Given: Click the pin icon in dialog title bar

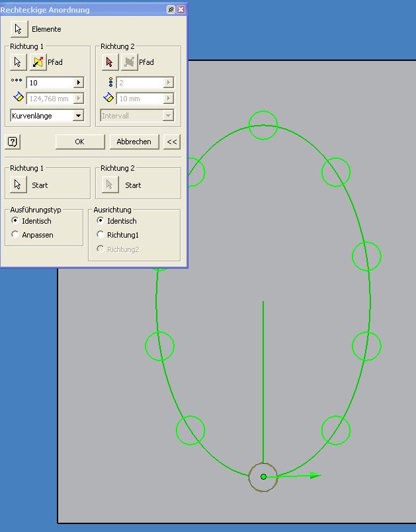Looking at the screenshot, I should [171, 10].
